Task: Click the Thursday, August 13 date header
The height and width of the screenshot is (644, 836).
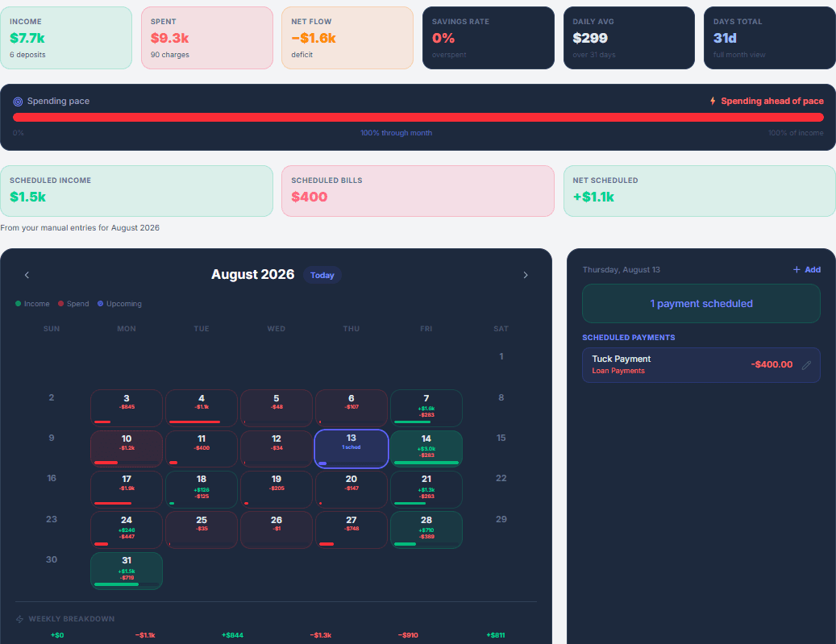Action: [621, 270]
